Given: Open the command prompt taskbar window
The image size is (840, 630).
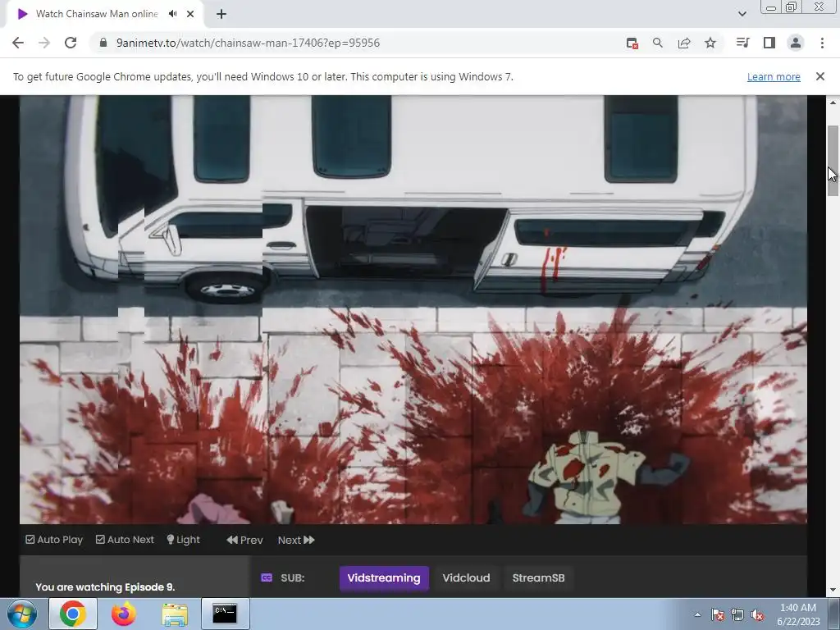Looking at the screenshot, I should pyautogui.click(x=225, y=614).
